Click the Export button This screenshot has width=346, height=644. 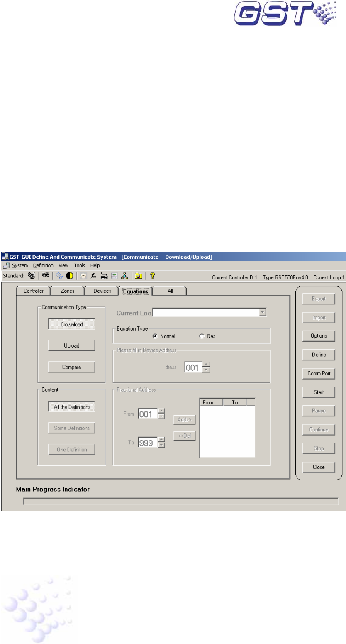(x=319, y=299)
